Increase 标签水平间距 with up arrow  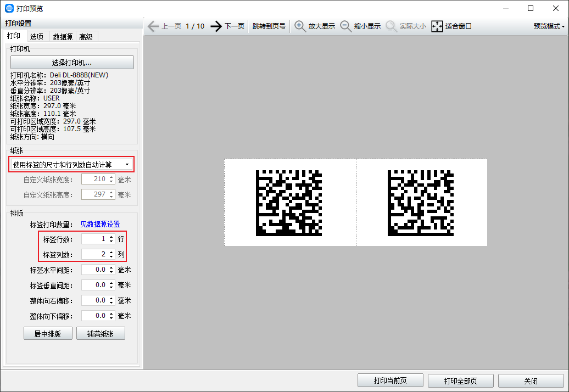coord(111,267)
